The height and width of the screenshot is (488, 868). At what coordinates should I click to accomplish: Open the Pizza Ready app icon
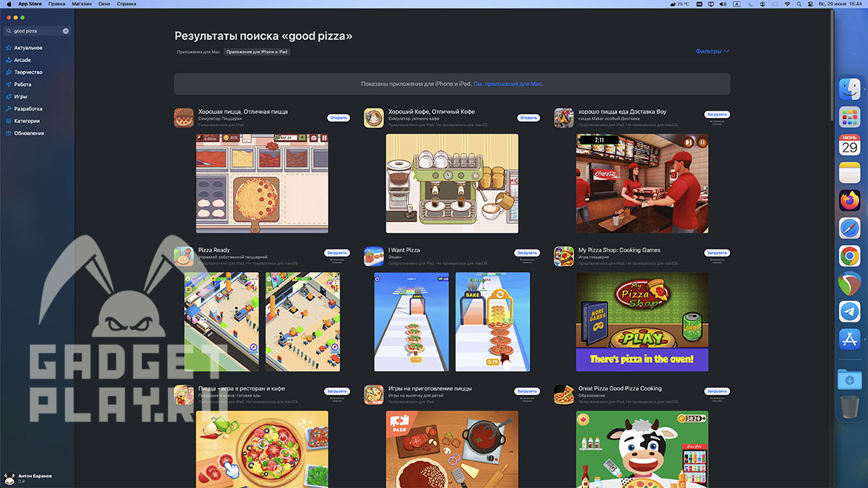[184, 256]
